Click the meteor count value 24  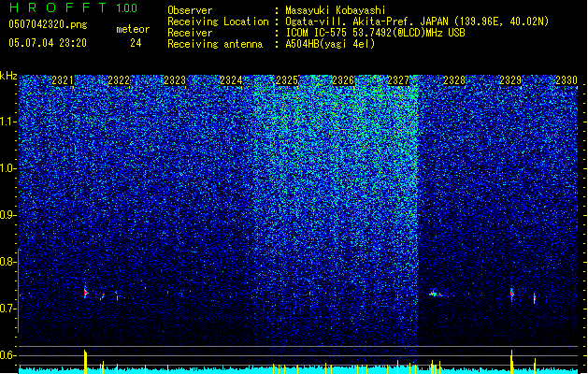(136, 43)
